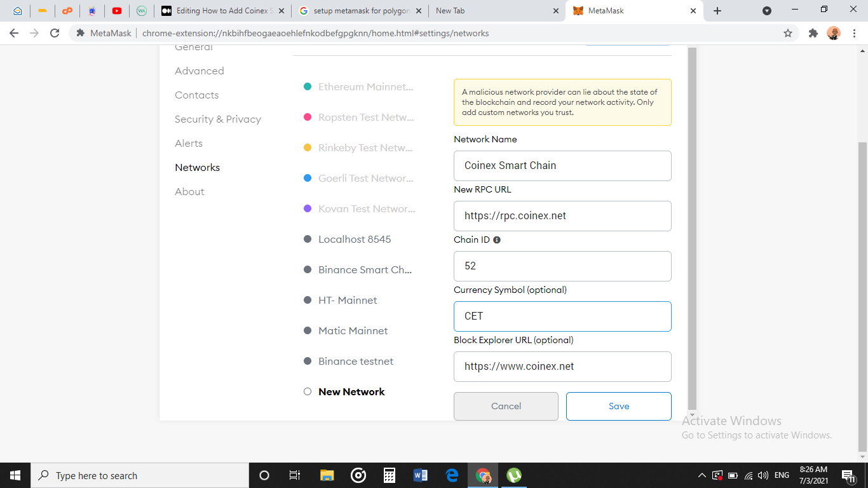Open the Security & Privacy settings section
This screenshot has height=488, width=868.
[x=218, y=119]
